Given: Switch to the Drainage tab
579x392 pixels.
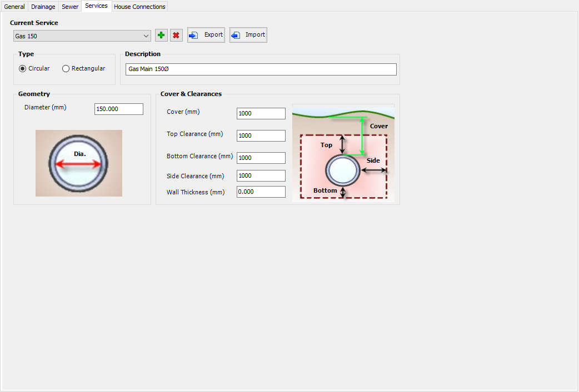Looking at the screenshot, I should point(43,7).
